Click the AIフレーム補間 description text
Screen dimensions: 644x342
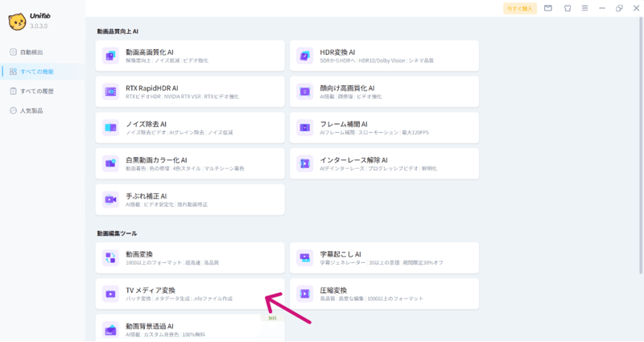(337, 133)
